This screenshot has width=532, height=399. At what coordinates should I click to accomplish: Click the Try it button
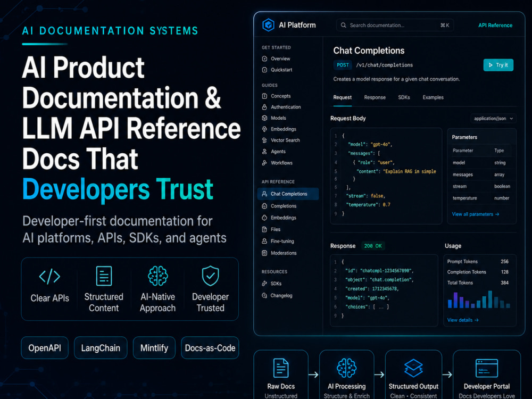(x=498, y=65)
